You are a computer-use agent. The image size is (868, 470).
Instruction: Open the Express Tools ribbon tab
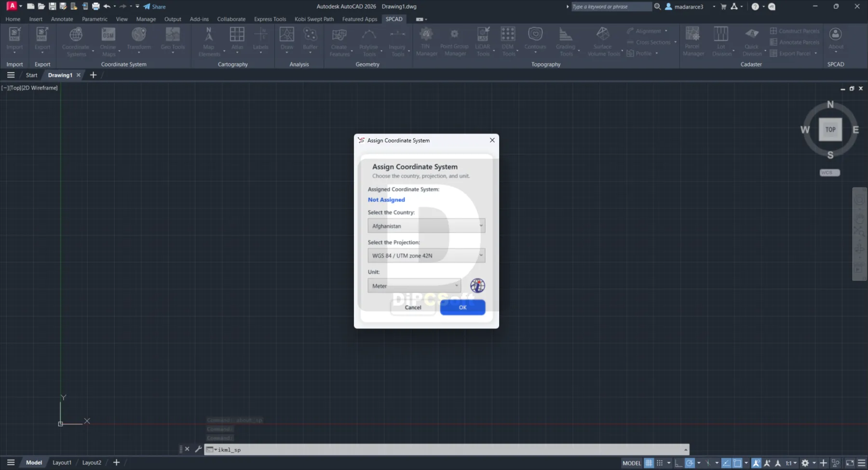pos(270,19)
